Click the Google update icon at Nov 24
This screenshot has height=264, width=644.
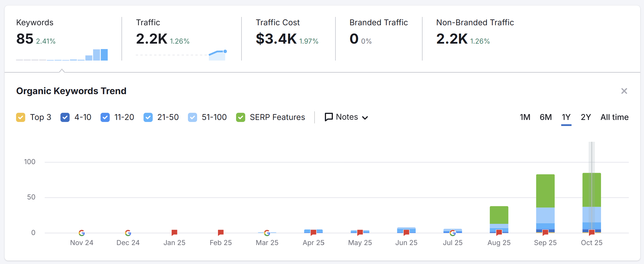click(82, 233)
